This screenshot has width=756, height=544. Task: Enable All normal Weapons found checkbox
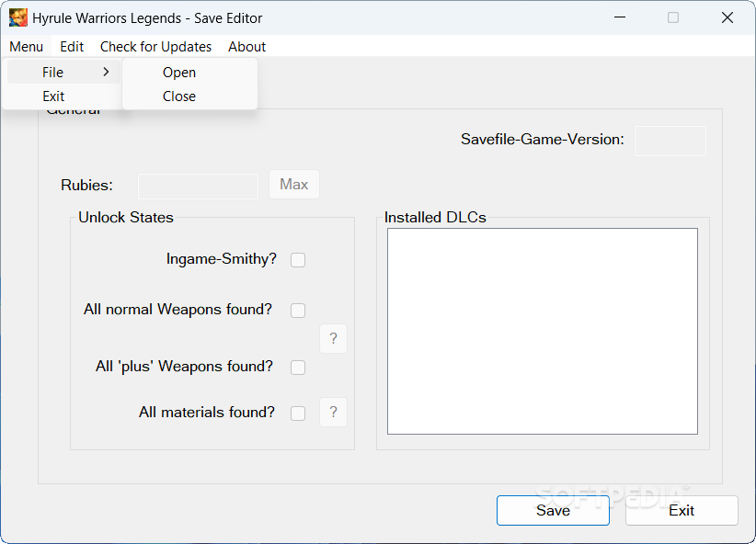(298, 311)
